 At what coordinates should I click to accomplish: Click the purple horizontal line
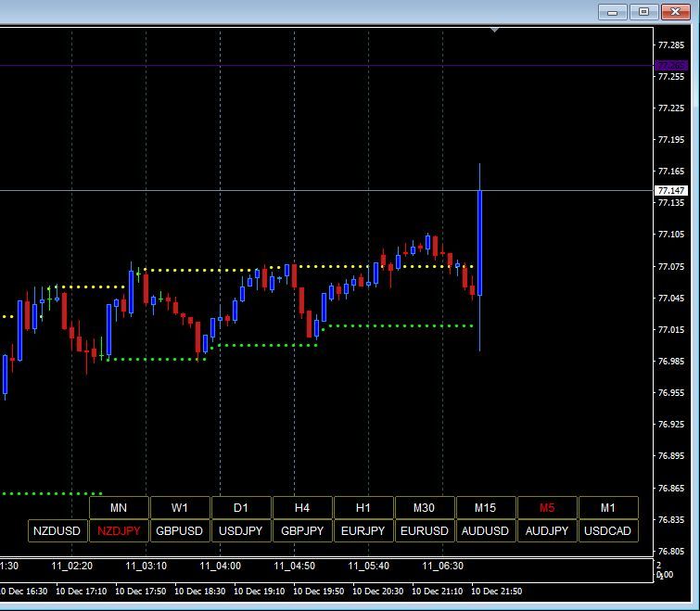(326, 66)
